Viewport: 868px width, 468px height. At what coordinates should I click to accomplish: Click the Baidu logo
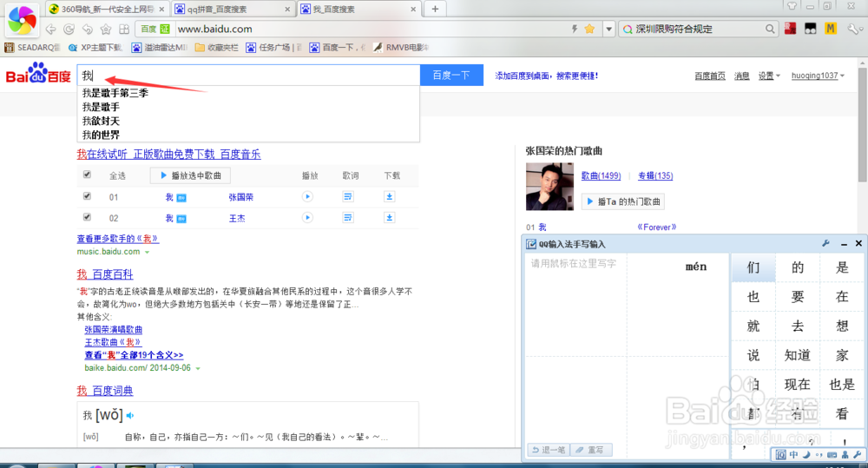tap(38, 74)
